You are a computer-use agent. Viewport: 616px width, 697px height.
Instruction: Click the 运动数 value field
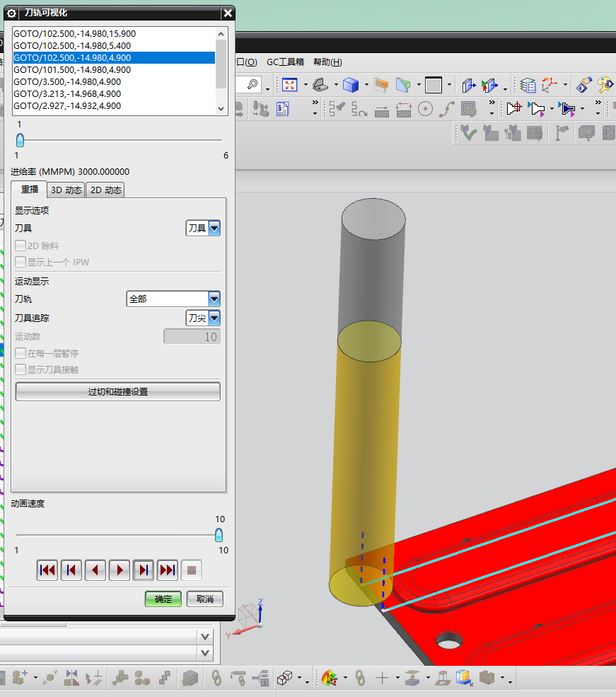coord(192,337)
